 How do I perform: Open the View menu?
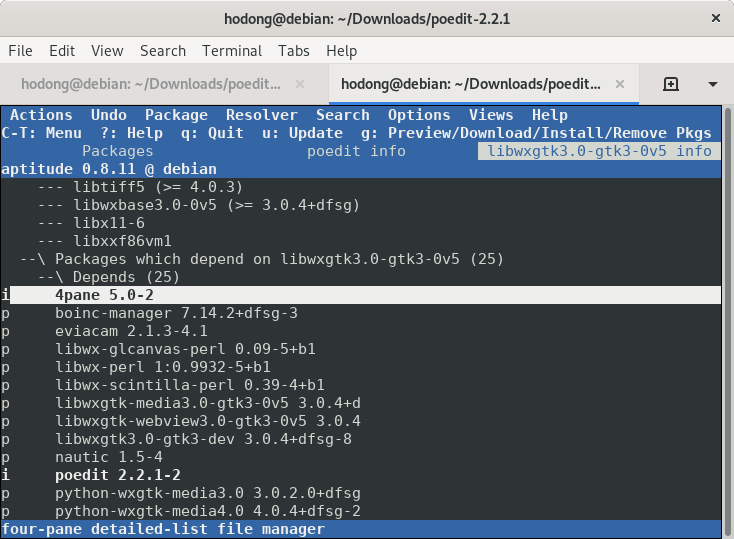pyautogui.click(x=107, y=51)
